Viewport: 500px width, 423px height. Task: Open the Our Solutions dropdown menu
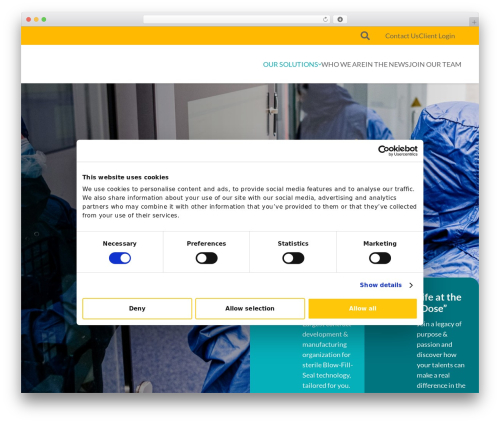coord(292,64)
